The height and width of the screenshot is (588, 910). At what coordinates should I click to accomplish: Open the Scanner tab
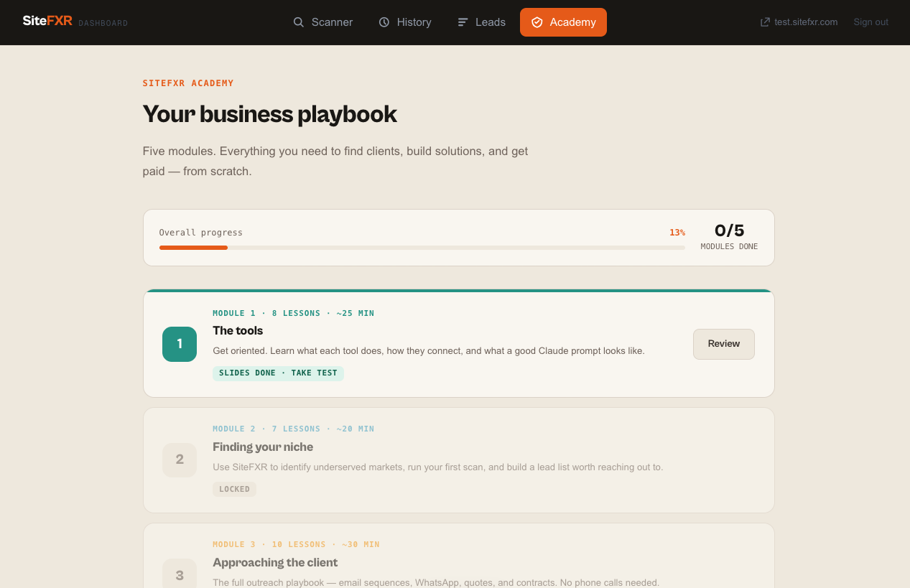pyautogui.click(x=323, y=22)
